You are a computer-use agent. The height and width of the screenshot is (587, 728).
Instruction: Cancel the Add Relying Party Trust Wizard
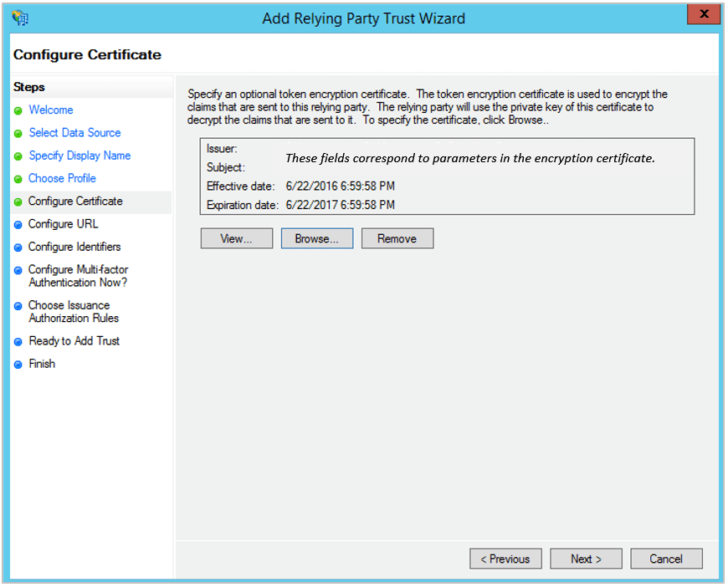pos(666,559)
